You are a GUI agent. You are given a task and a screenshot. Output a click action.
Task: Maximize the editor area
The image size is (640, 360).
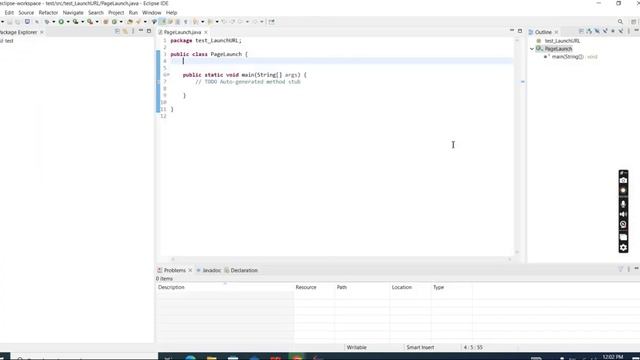pyautogui.click(x=520, y=31)
